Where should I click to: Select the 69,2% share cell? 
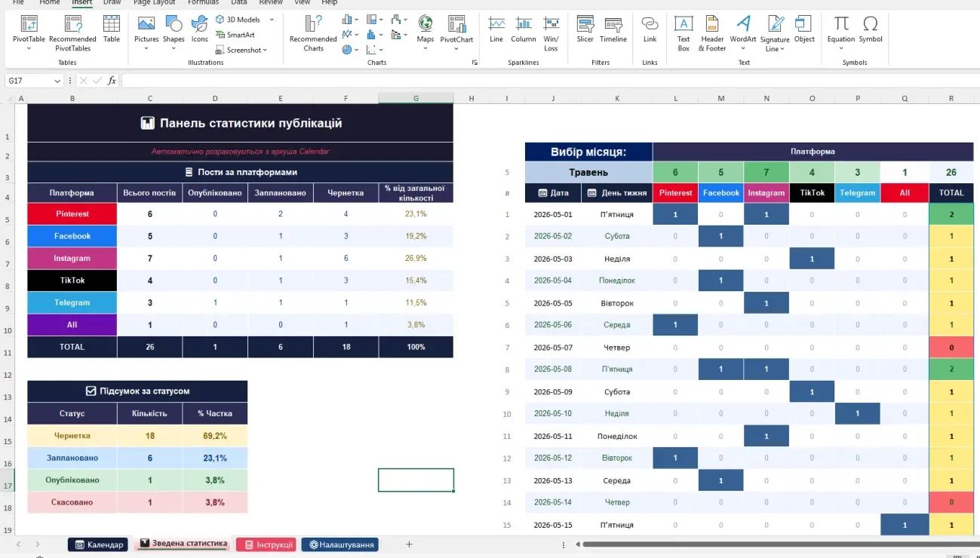tap(215, 436)
